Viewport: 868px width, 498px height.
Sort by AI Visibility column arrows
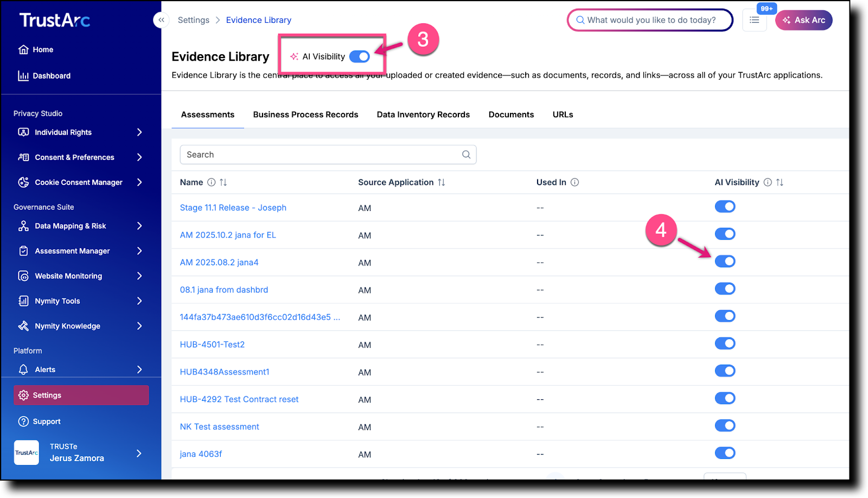click(780, 182)
